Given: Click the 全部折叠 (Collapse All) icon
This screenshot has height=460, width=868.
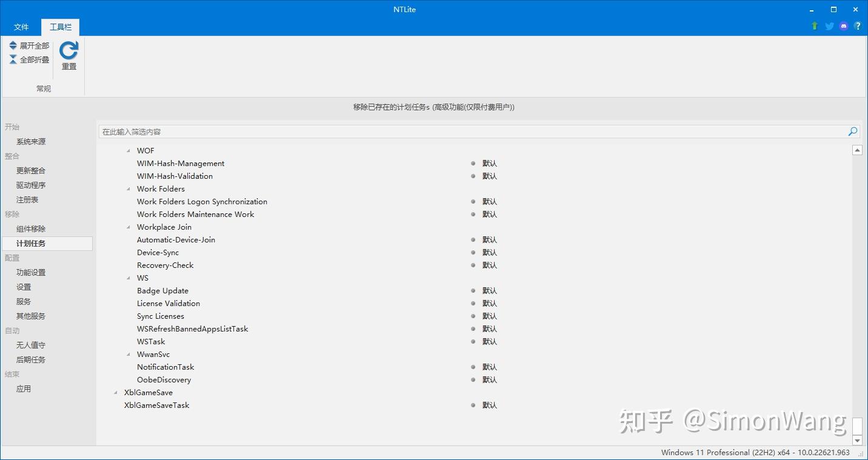Looking at the screenshot, I should pos(13,59).
